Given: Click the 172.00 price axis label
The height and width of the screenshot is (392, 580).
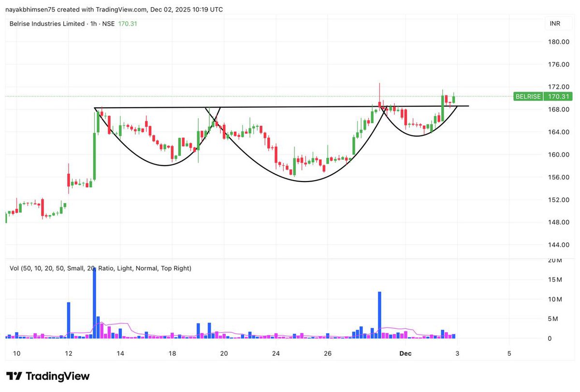Looking at the screenshot, I should pos(558,87).
